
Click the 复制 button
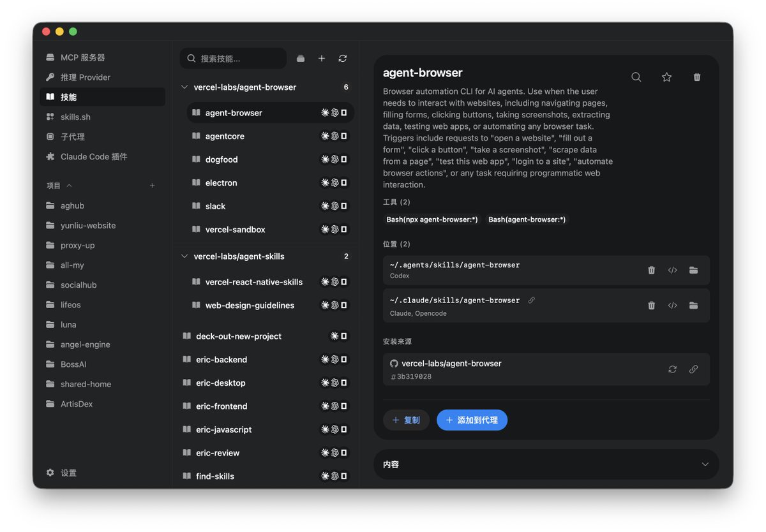[406, 420]
